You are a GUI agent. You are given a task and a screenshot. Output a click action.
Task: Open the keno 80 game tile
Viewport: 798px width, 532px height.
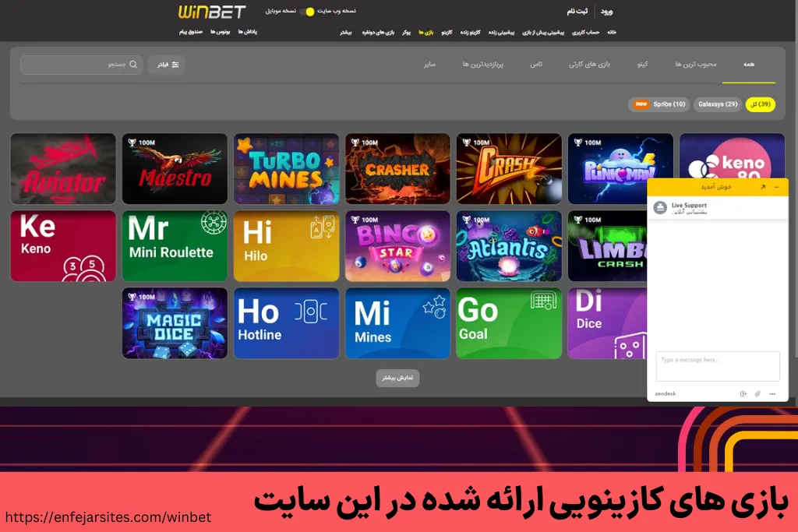(732, 156)
